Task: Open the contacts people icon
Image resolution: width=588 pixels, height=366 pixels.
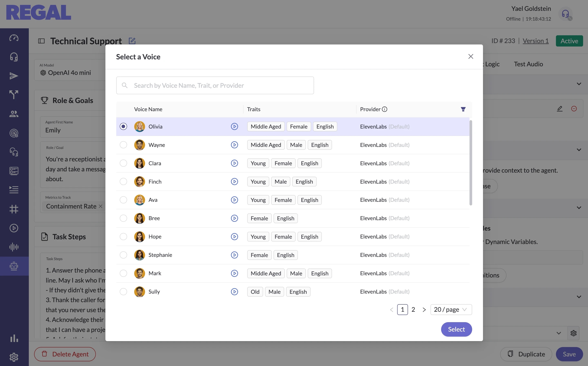Action: pos(14,114)
